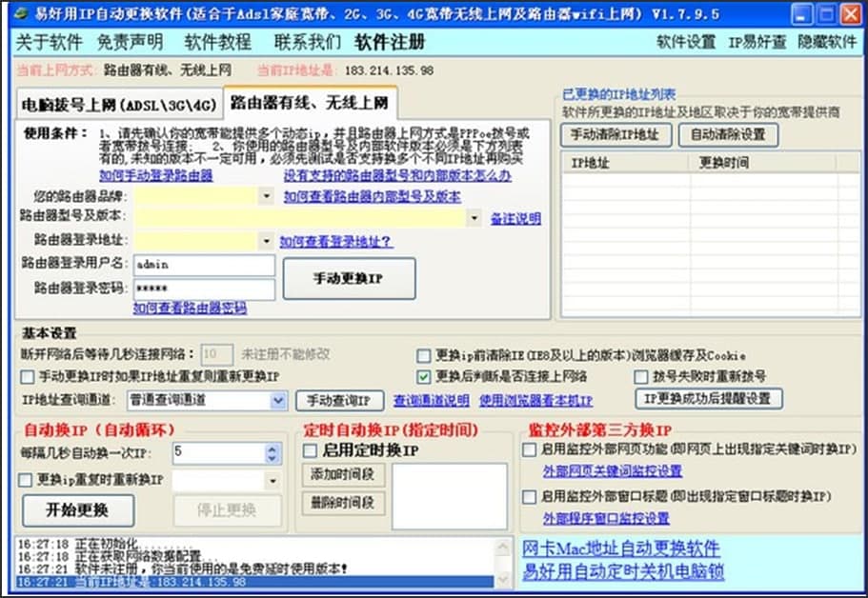Uncheck 更换后判断是否连接上网络
Viewport: 868px width, 598px height.
click(x=423, y=377)
